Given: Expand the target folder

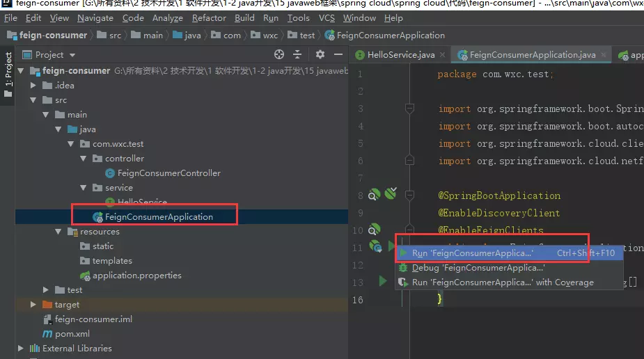Looking at the screenshot, I should coord(33,305).
